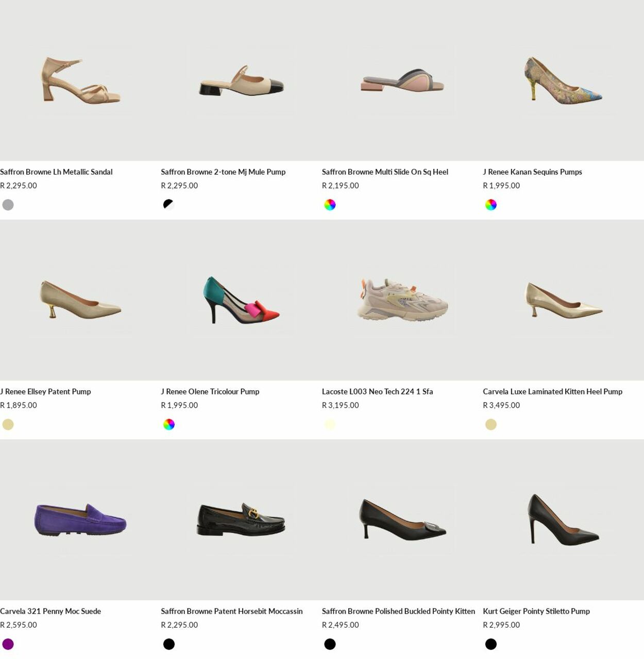The height and width of the screenshot is (659, 644).
Task: Select multicolour swatch under Multi Slide On Sq Heel
Action: [x=330, y=205]
